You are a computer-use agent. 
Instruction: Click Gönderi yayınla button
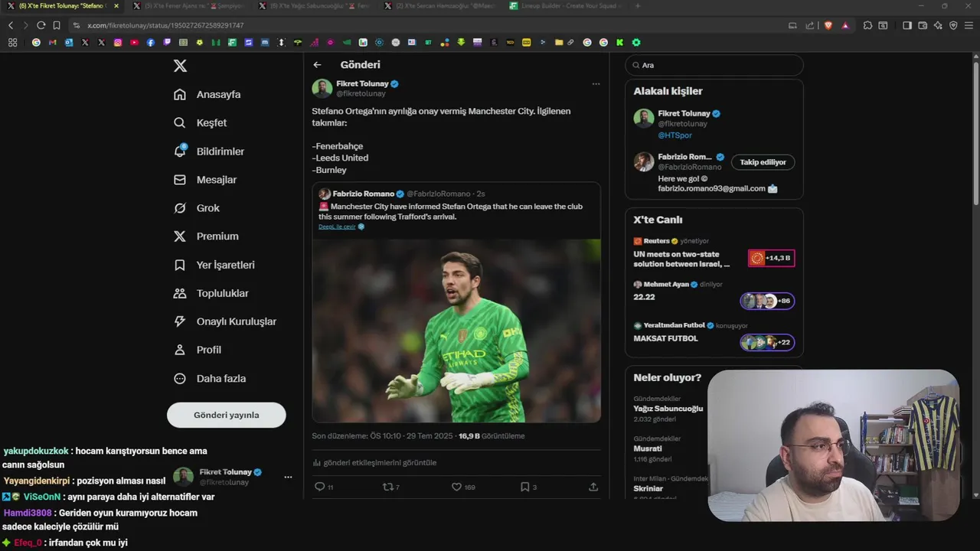click(227, 415)
